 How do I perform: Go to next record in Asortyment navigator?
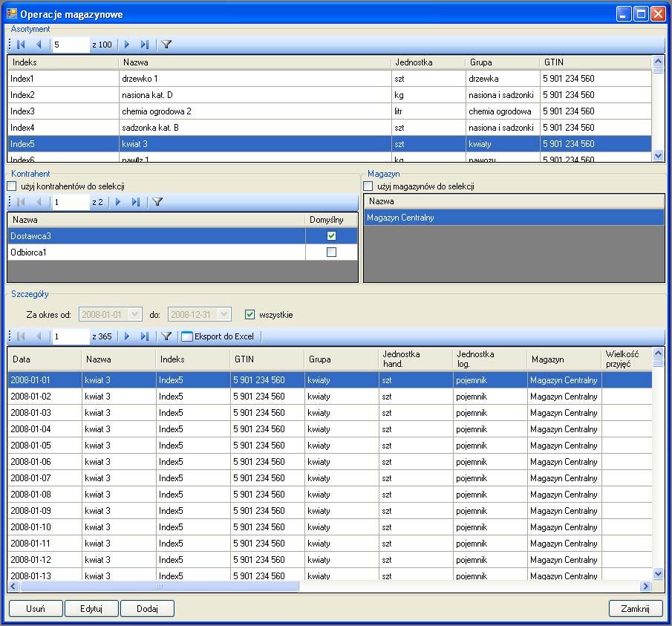pyautogui.click(x=127, y=45)
